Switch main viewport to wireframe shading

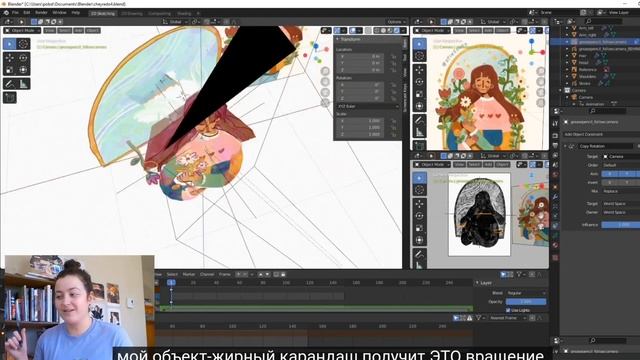point(377,31)
